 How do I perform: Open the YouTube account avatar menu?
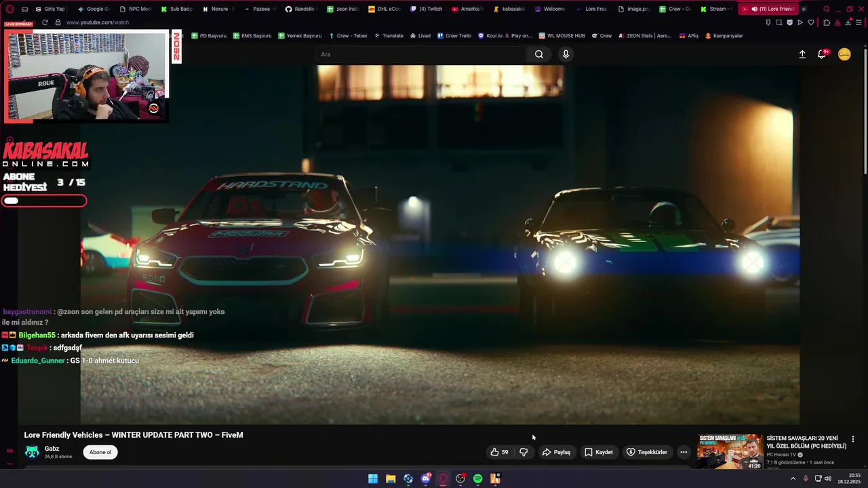844,54
